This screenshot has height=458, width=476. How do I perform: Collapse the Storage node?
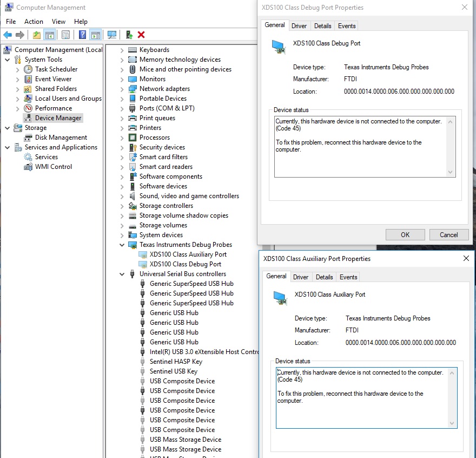pos(8,128)
